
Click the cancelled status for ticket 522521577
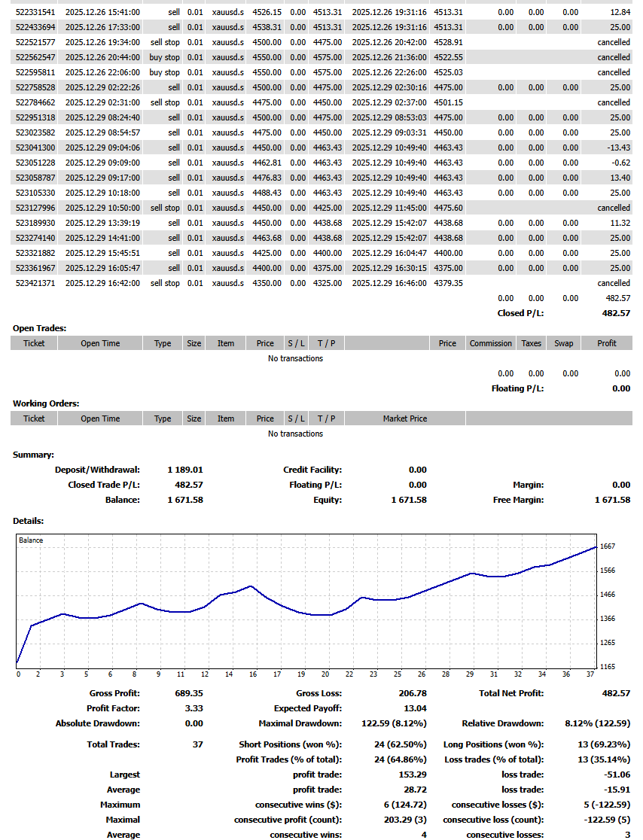[614, 42]
